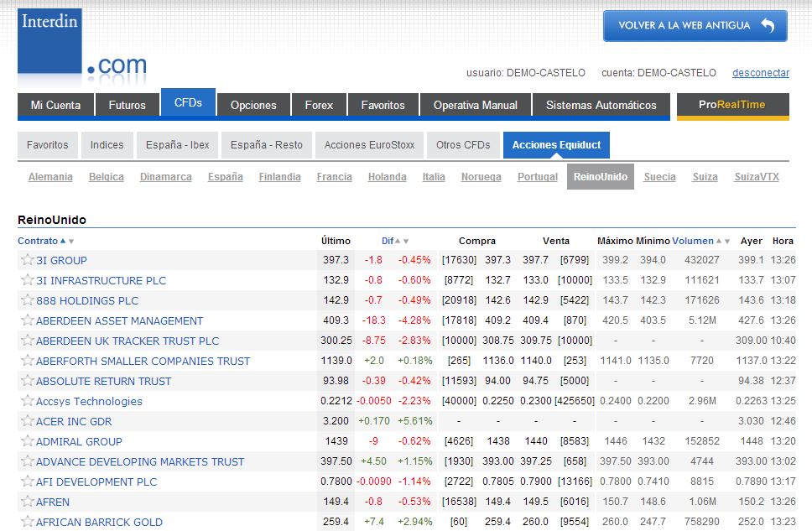812x531 pixels.
Task: Choose the Belgica country link
Action: coord(107,177)
